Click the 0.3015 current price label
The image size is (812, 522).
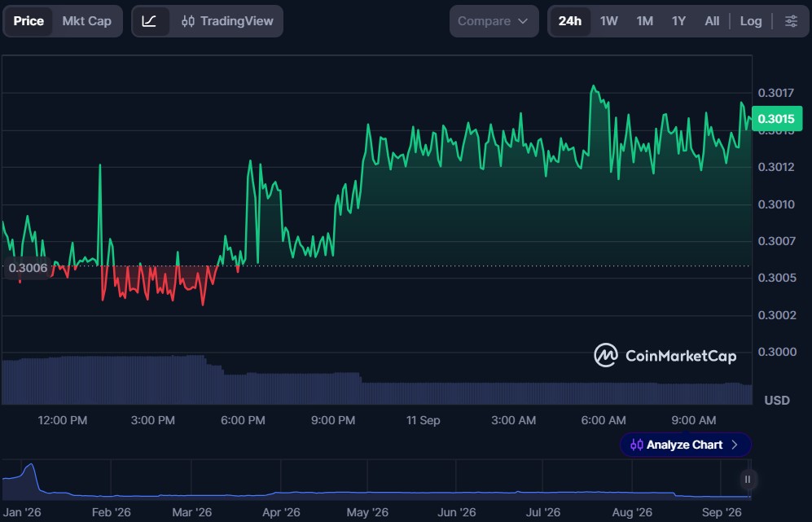tap(776, 119)
